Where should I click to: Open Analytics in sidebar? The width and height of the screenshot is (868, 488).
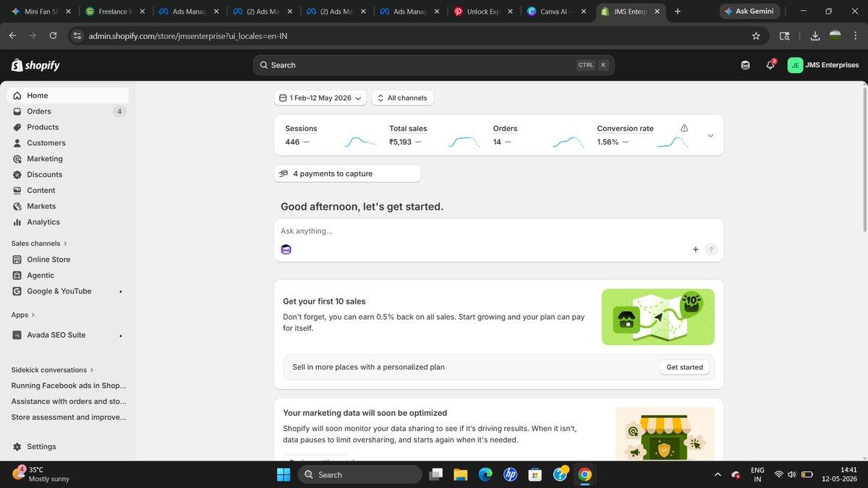tap(68, 223)
